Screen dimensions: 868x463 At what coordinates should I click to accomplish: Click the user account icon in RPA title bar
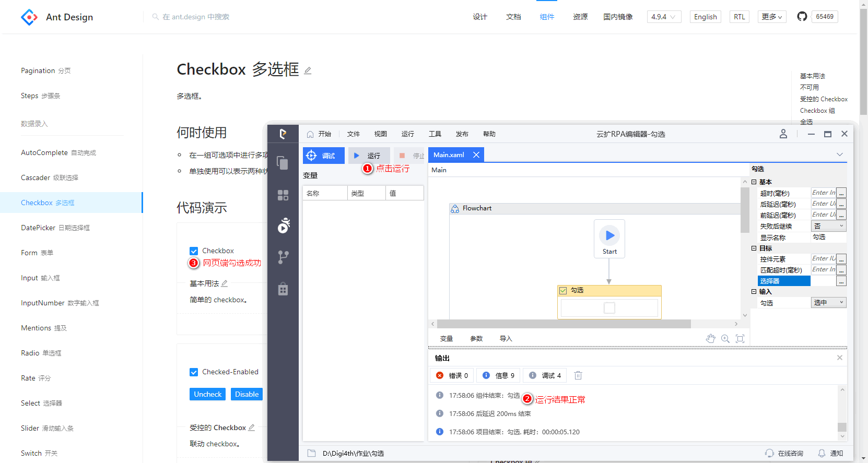click(783, 134)
